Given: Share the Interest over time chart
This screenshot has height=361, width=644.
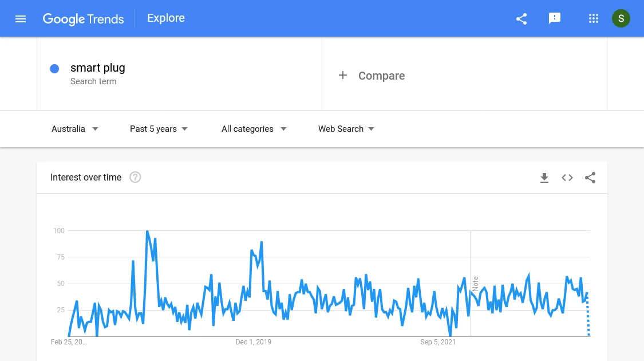Looking at the screenshot, I should click(x=590, y=178).
